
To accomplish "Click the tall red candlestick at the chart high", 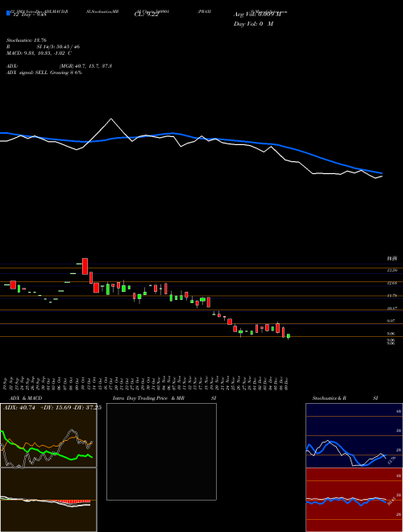I will click(85, 266).
